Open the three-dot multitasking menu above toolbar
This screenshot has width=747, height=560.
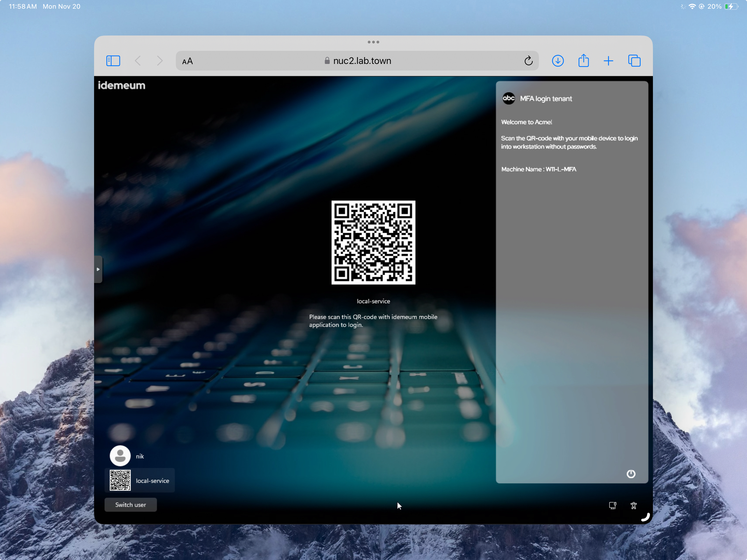[373, 42]
